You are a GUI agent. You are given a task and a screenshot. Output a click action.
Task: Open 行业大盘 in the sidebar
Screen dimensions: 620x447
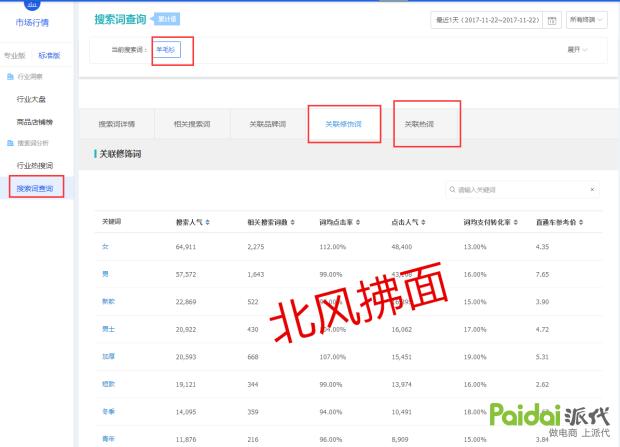tap(31, 99)
